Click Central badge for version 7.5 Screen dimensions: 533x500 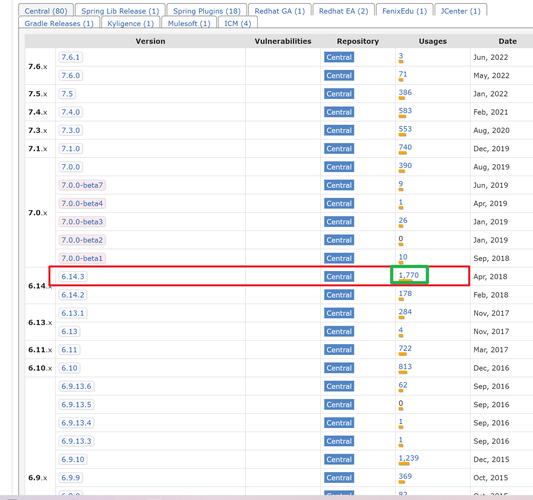point(339,94)
